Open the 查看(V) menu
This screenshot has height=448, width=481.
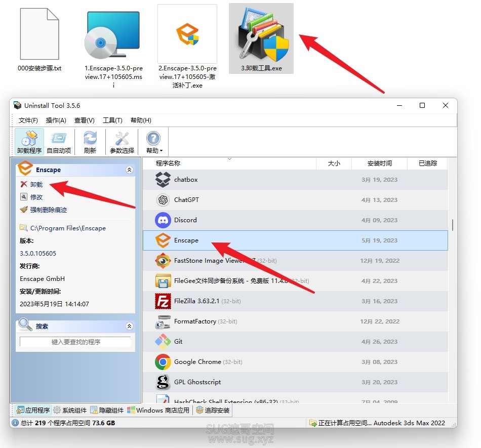coord(85,120)
